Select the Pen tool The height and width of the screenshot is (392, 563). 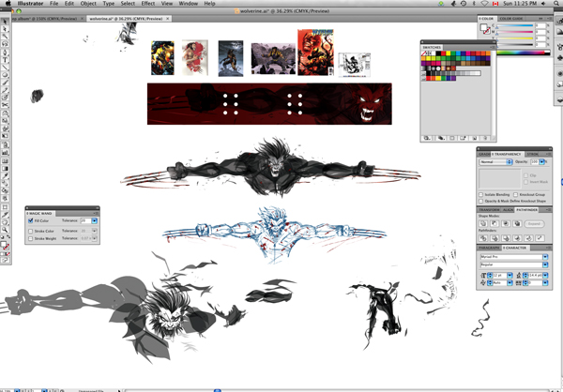tap(5, 53)
